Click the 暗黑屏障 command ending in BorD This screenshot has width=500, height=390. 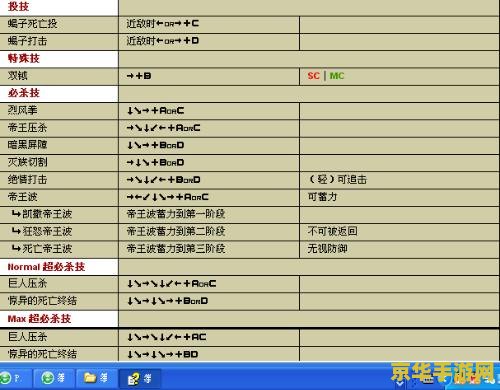tap(155, 145)
